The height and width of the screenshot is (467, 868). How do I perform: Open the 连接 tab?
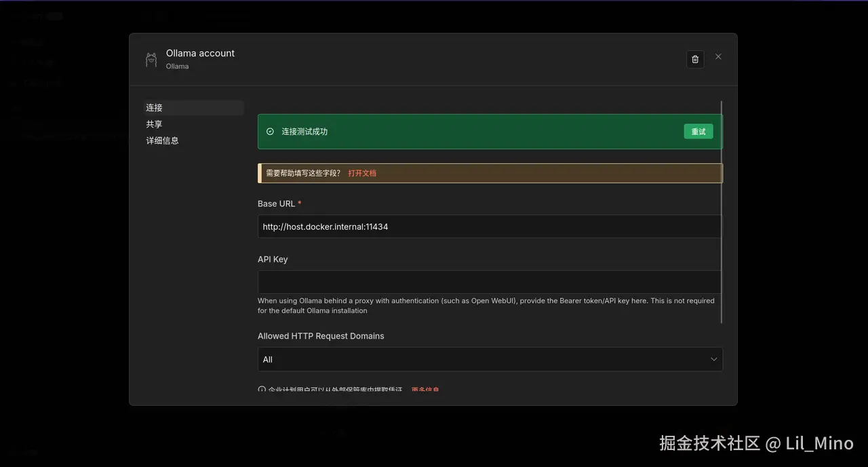click(x=195, y=108)
